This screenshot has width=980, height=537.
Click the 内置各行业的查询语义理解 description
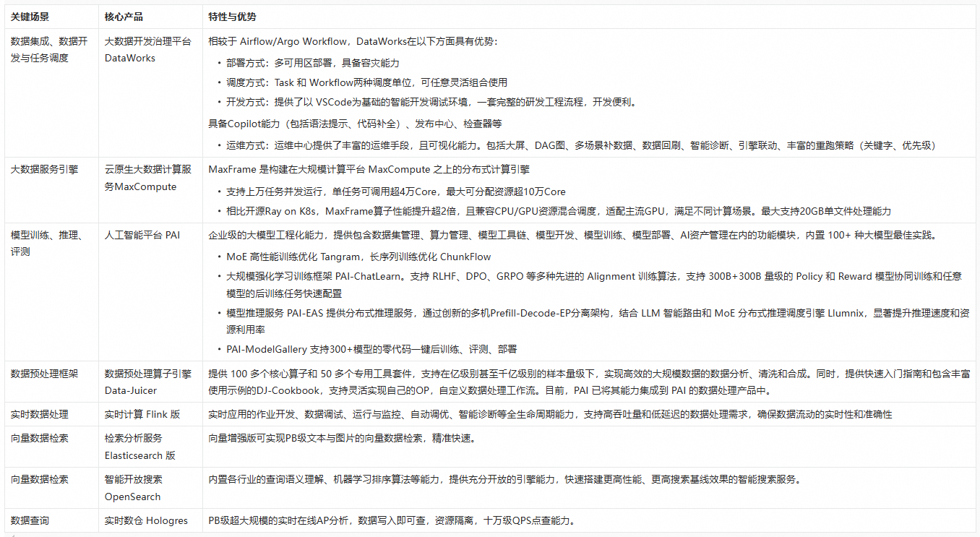coord(504,479)
